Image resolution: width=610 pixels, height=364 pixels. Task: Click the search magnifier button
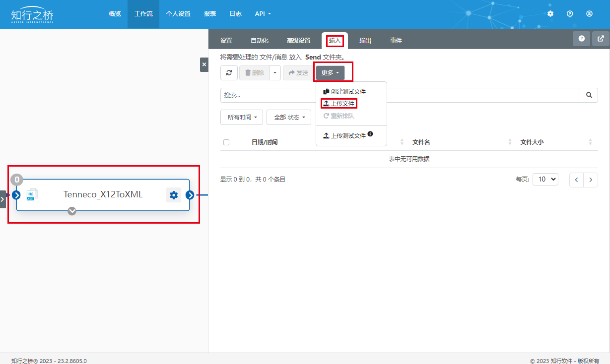[589, 95]
